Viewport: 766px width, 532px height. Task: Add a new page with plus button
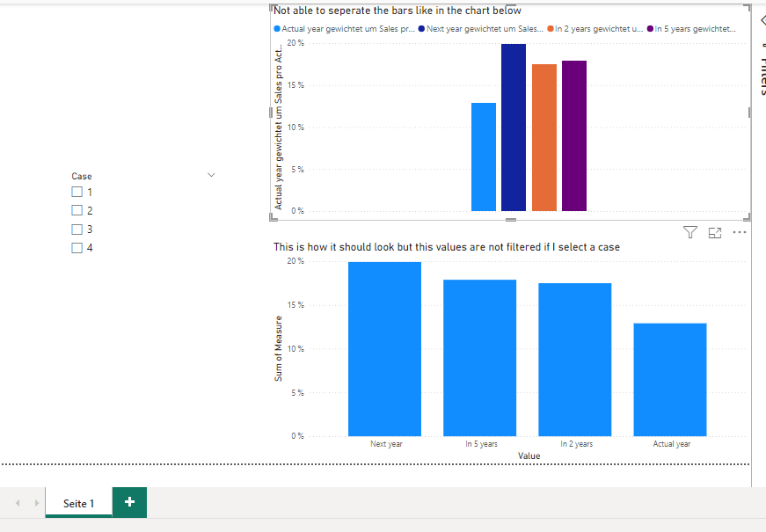click(129, 502)
